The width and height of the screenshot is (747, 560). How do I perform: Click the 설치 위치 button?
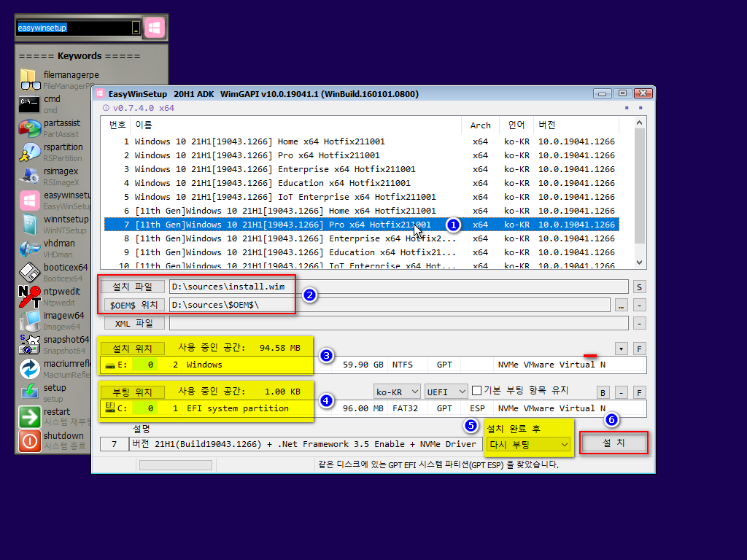coord(133,349)
